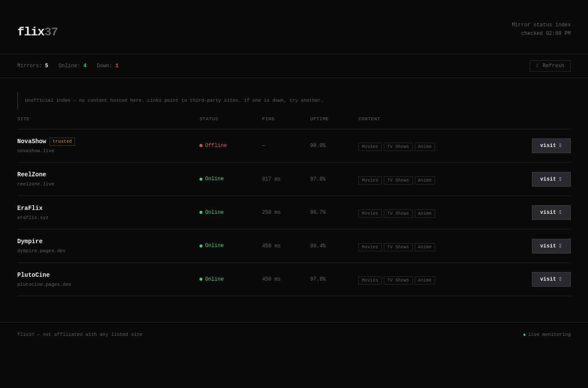The height and width of the screenshot is (388, 588).
Task: Visit the NovaShow mirror
Action: [x=551, y=146]
